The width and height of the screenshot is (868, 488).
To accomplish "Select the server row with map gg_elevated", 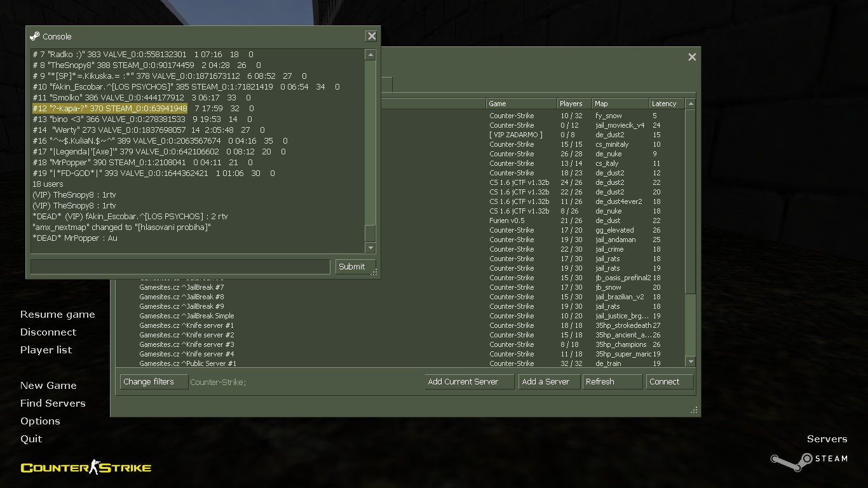I will tap(532, 230).
